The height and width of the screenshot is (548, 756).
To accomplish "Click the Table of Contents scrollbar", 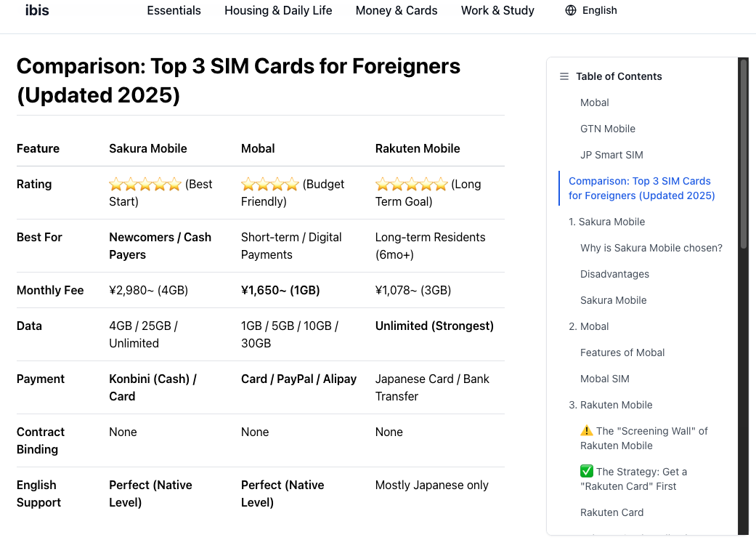I will (743, 153).
